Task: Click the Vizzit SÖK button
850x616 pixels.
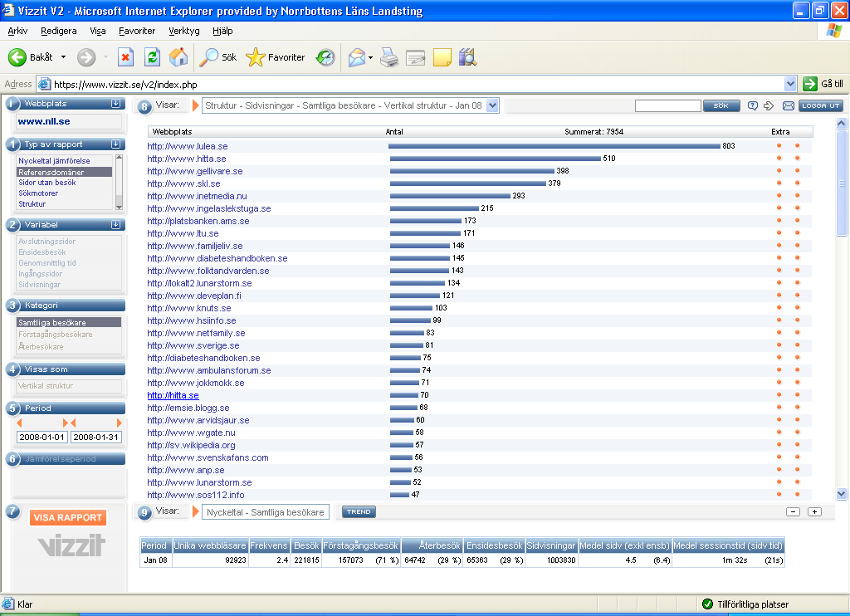Action: (x=721, y=105)
